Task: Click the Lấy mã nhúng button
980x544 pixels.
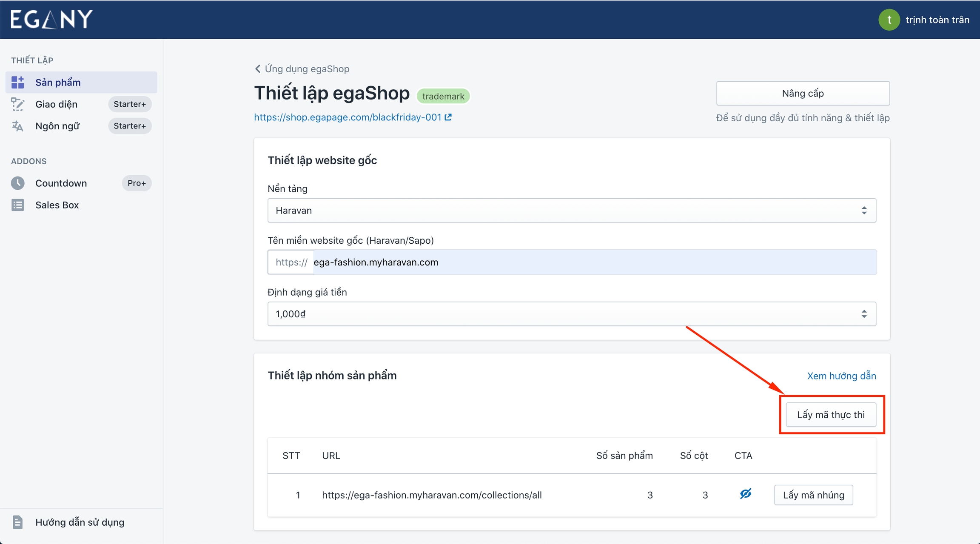Action: (x=813, y=495)
